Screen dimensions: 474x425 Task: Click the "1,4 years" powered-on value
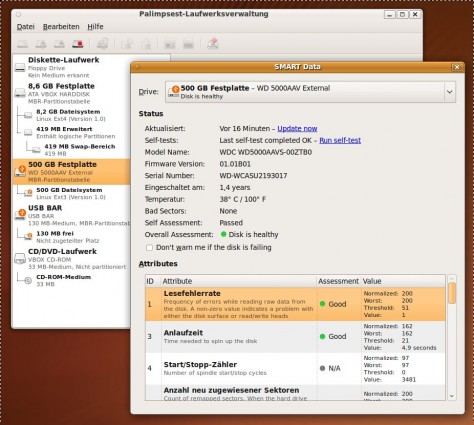tap(235, 187)
